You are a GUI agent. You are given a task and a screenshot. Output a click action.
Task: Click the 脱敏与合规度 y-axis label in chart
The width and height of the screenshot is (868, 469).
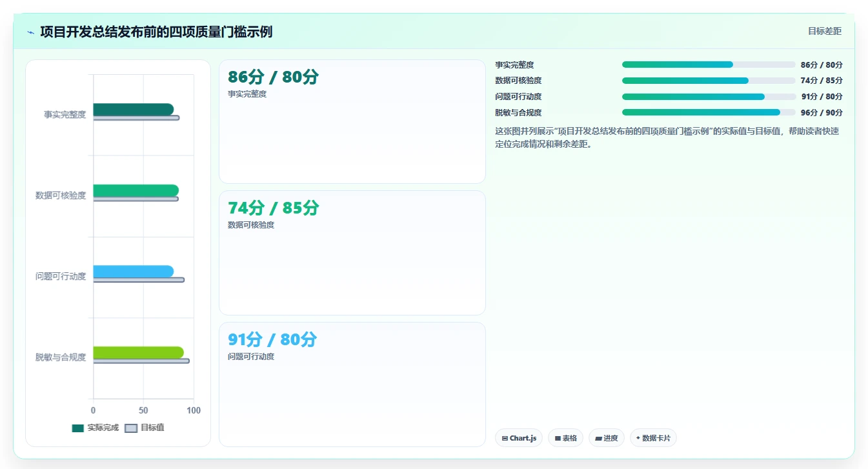tap(61, 357)
